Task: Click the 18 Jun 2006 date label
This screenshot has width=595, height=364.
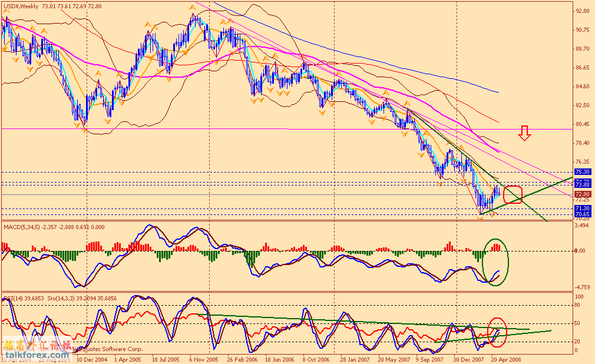Action: 280,359
